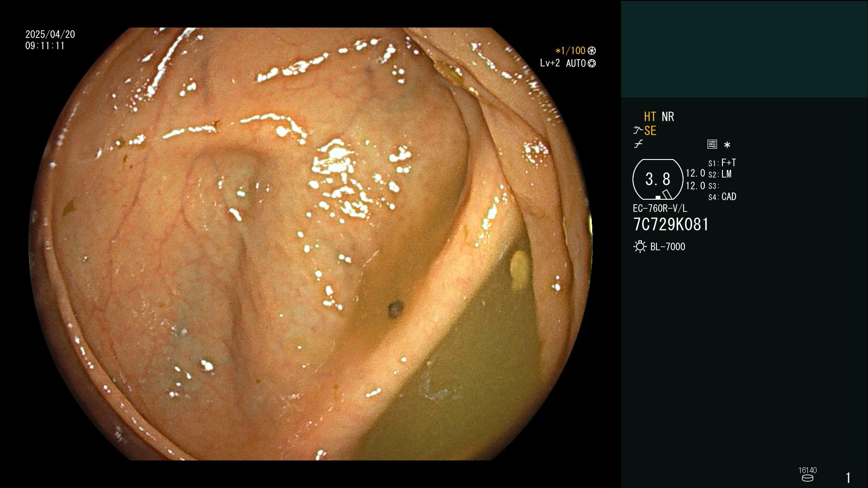868x488 pixels.
Task: Click the BL-7000 light source label
Action: (x=668, y=247)
